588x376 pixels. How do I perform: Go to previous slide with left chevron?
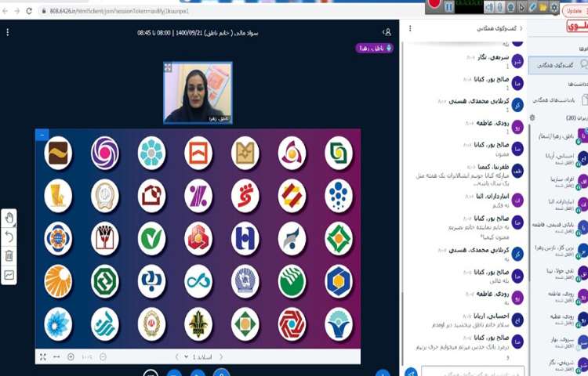(x=176, y=356)
